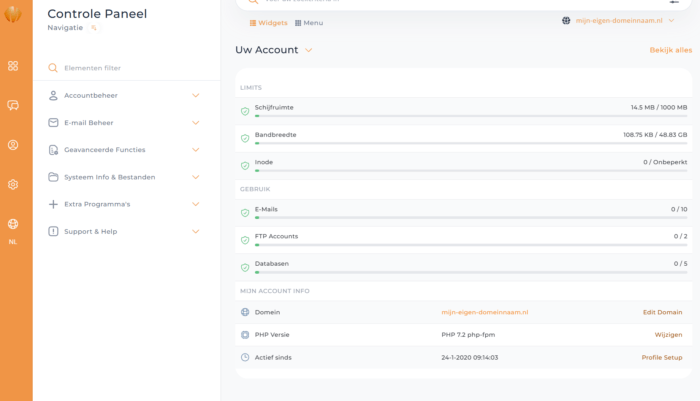
Task: Switch to the Menu view tab
Action: click(x=309, y=23)
